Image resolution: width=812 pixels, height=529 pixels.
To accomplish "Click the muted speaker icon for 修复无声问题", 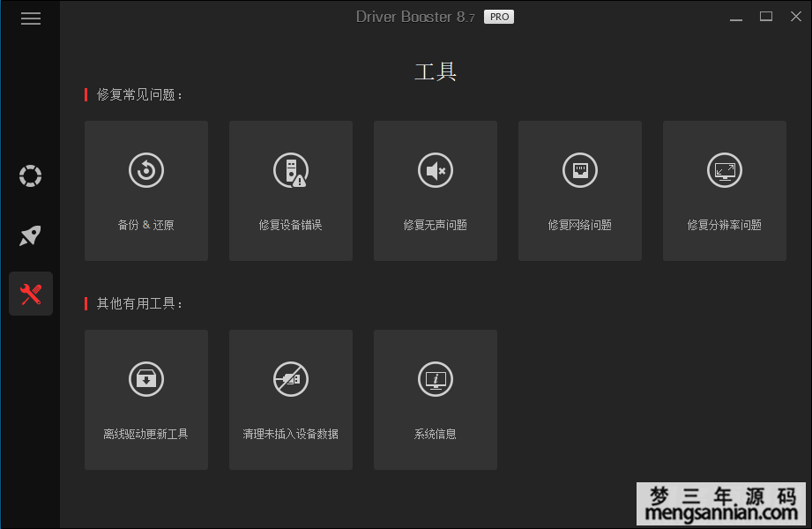I will (x=436, y=170).
